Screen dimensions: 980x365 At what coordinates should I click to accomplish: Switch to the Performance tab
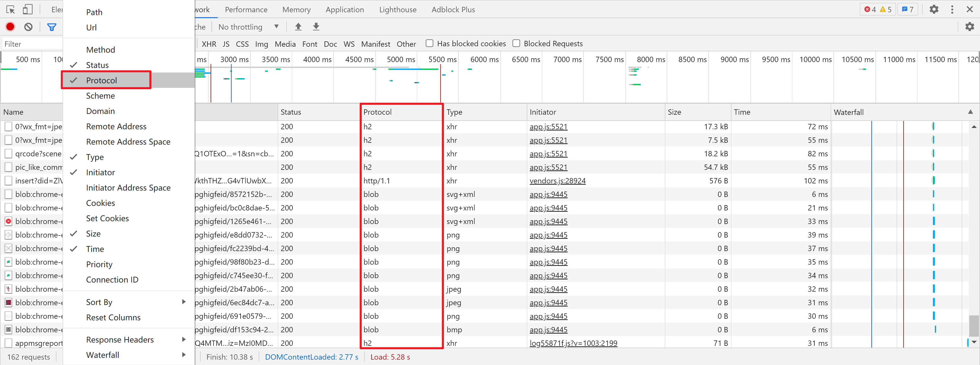tap(246, 9)
